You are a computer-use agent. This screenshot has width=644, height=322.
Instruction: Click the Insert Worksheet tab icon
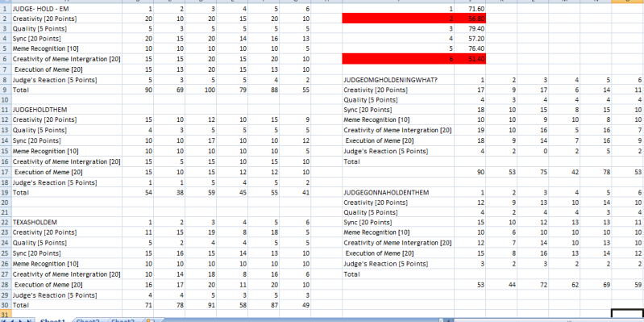pyautogui.click(x=151, y=320)
